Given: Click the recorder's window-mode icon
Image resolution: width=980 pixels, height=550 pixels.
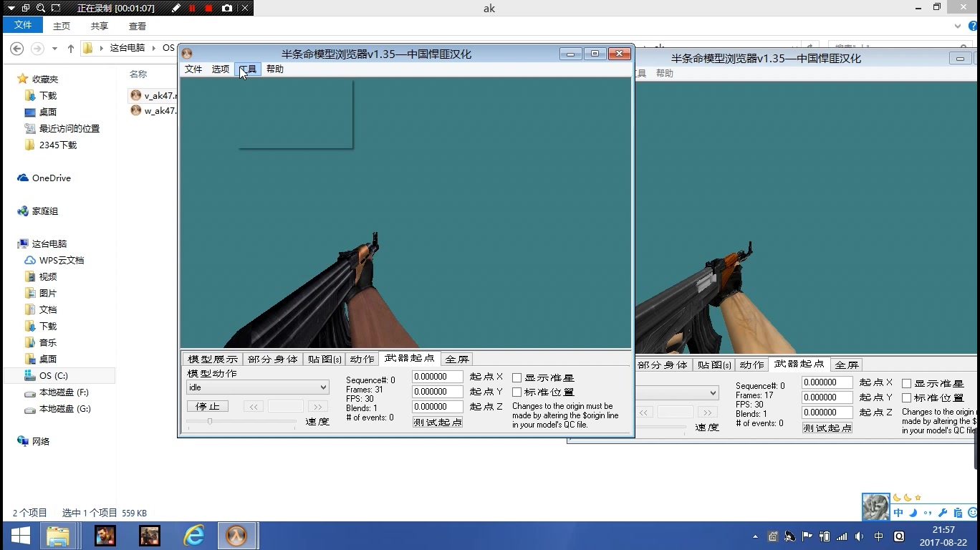Looking at the screenshot, I should (x=26, y=8).
